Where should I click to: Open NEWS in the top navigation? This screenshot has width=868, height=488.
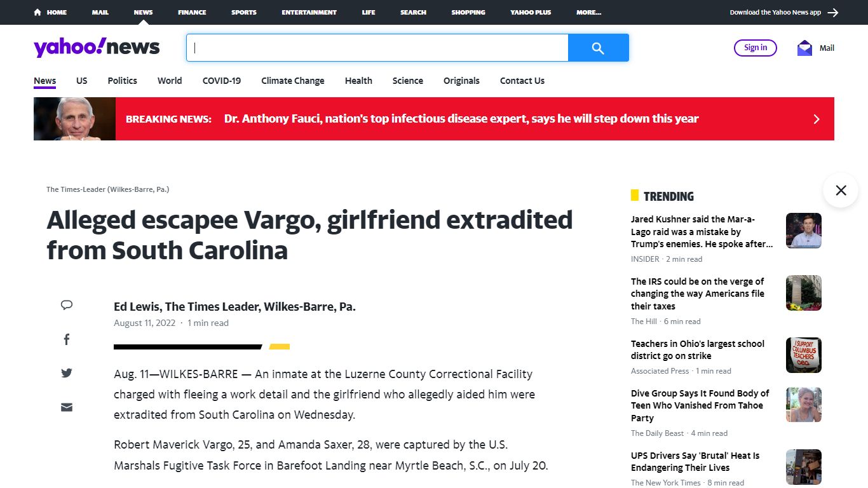(143, 12)
